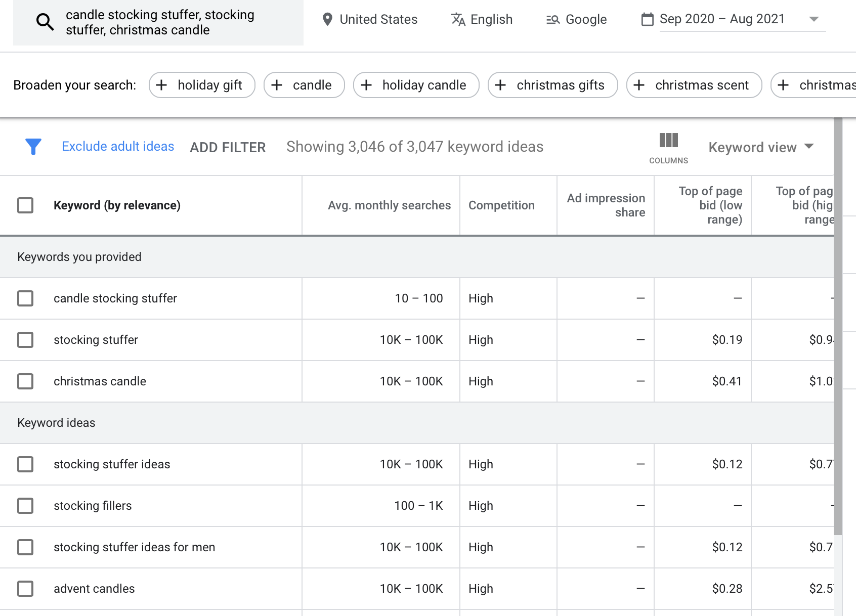The width and height of the screenshot is (856, 616).
Task: Toggle the select-all keywords header checkbox
Action: (x=25, y=205)
